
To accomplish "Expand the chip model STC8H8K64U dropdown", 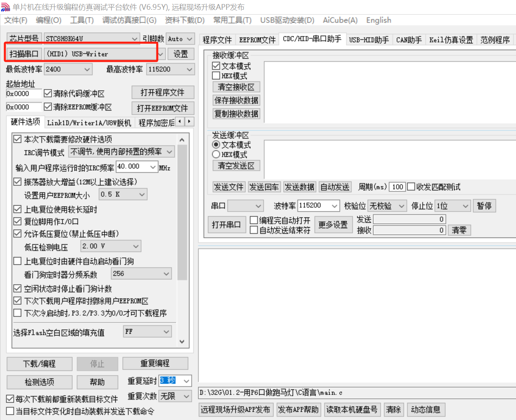I will click(x=134, y=39).
